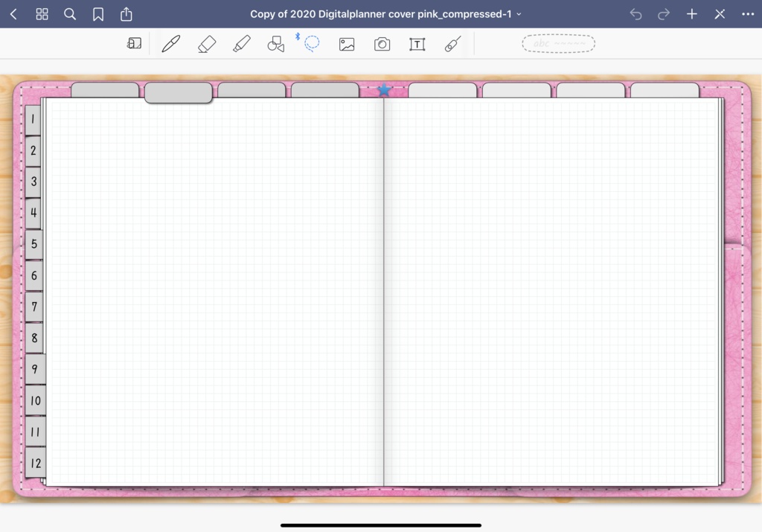Open the eighth blank top tab

click(x=665, y=90)
